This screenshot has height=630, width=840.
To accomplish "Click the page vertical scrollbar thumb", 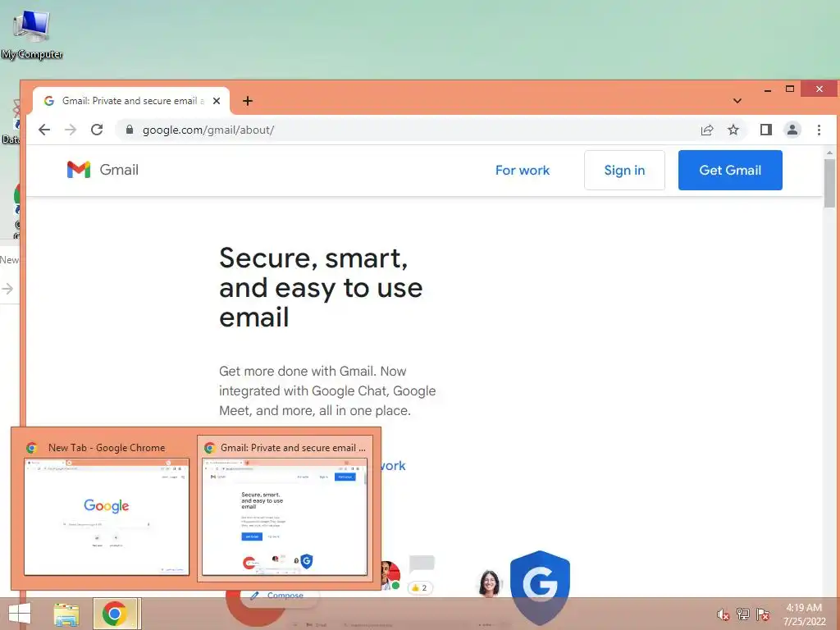I will click(x=829, y=182).
